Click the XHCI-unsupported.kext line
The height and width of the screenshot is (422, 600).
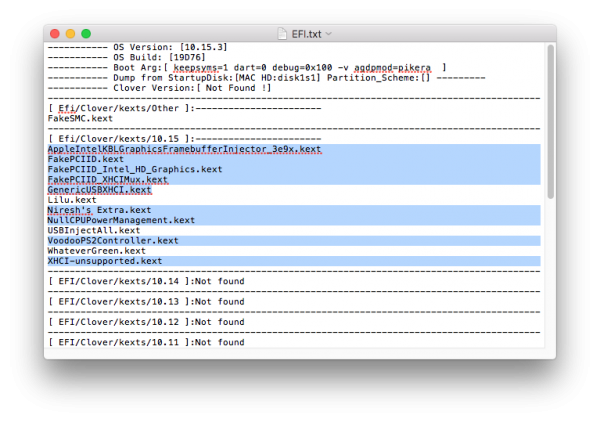coord(105,261)
